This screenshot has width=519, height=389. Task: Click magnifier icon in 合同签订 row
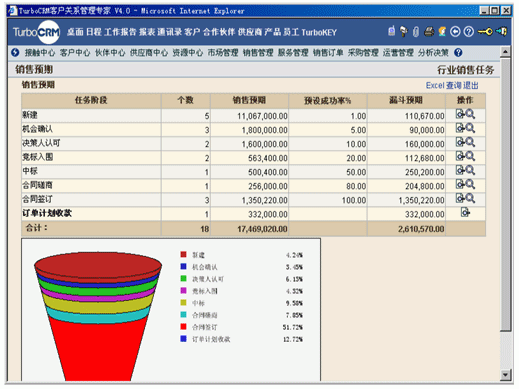(470, 198)
